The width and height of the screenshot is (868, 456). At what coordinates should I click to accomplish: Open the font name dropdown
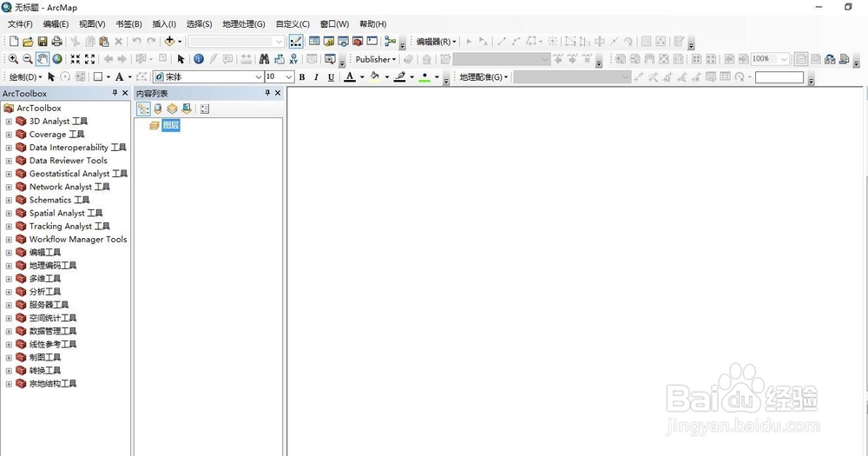tap(258, 77)
